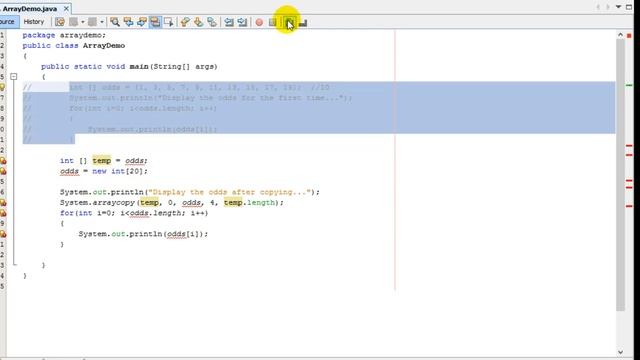This screenshot has height=360, width=640.
Task: Click the red error status square atop the stripe
Action: [629, 36]
